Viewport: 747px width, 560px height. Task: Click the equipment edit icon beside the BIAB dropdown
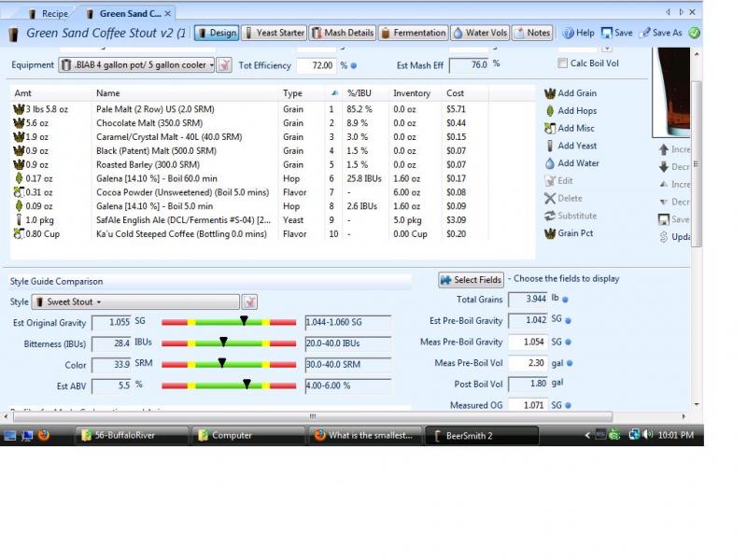pyautogui.click(x=224, y=64)
